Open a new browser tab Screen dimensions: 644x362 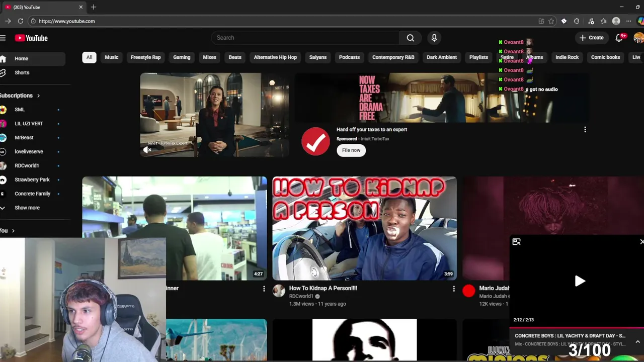pyautogui.click(x=94, y=7)
